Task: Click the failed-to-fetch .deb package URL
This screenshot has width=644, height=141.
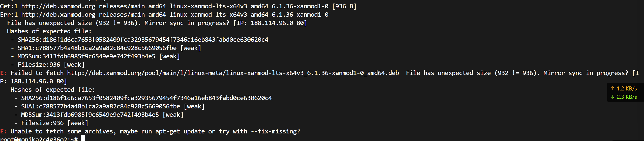Action: 233,73
